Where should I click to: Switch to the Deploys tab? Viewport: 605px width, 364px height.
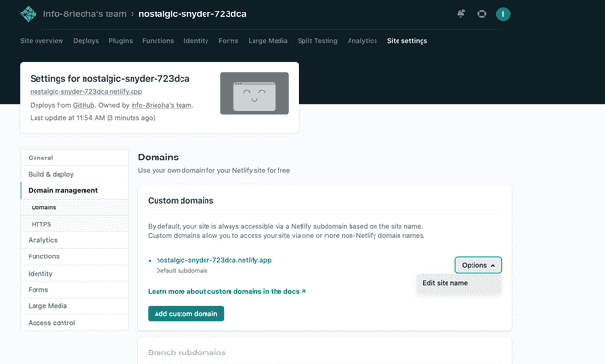pyautogui.click(x=86, y=41)
